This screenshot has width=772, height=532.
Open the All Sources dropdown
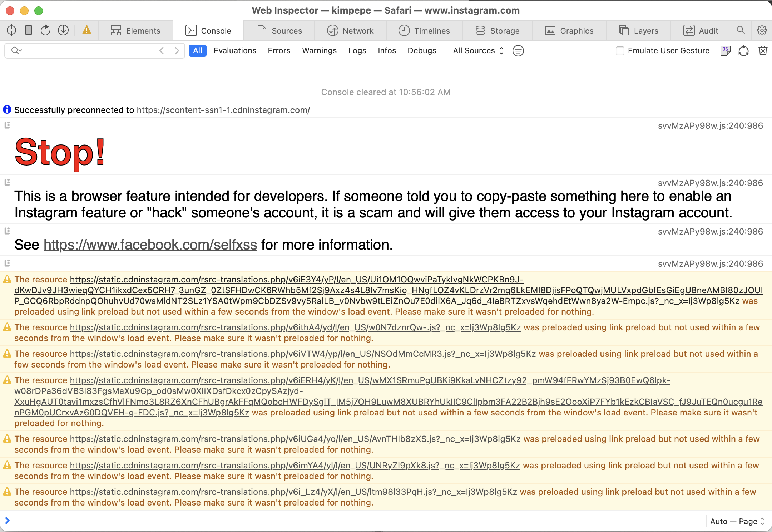(478, 51)
